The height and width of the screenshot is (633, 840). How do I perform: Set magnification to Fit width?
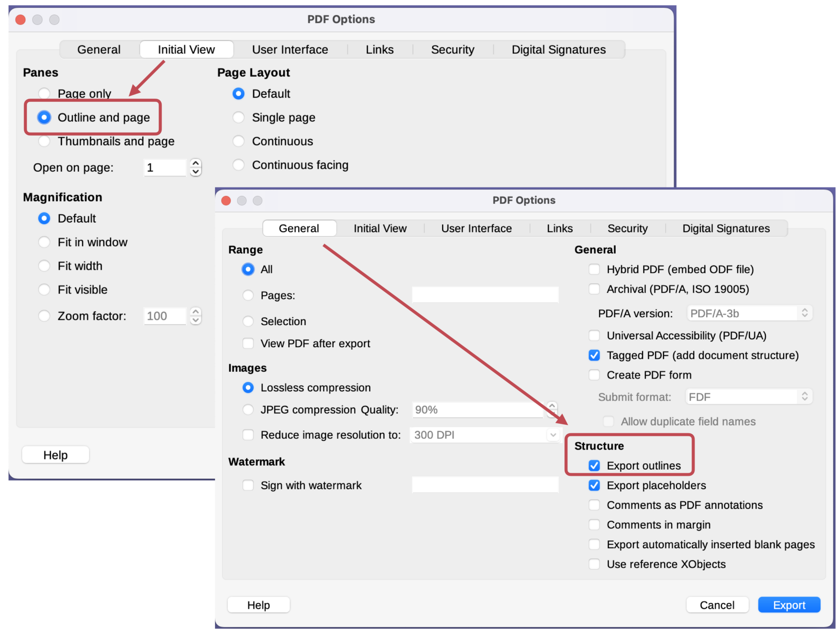pyautogui.click(x=44, y=266)
